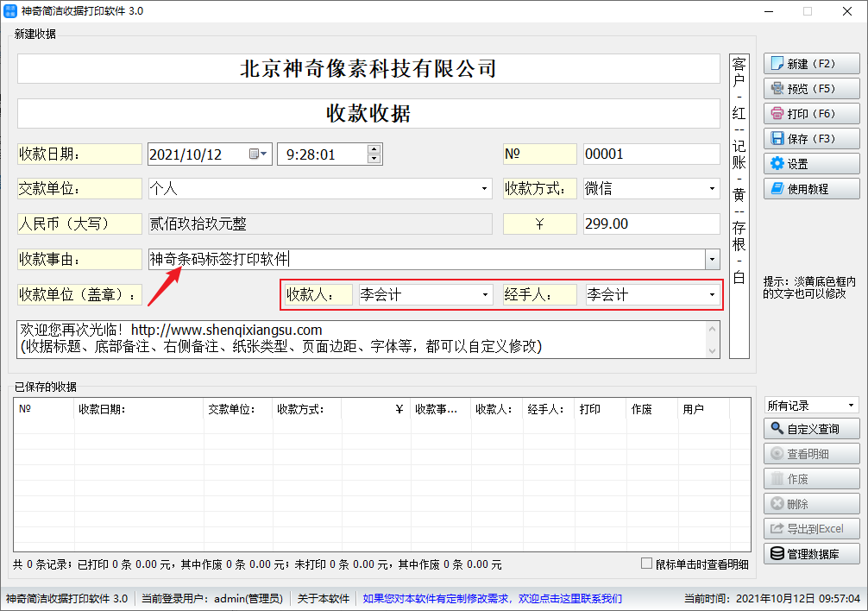
Task: Click the 收款收据 title field
Action: pos(368,113)
